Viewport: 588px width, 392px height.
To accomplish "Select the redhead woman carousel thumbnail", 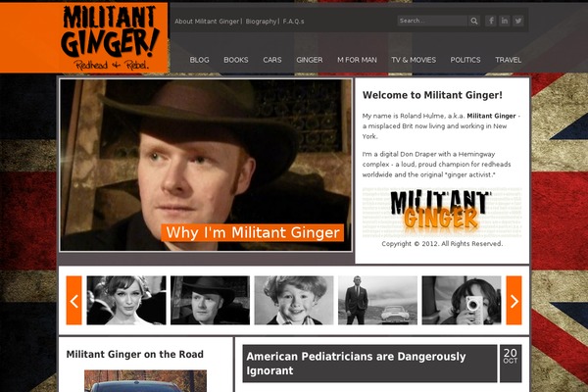I will point(126,301).
